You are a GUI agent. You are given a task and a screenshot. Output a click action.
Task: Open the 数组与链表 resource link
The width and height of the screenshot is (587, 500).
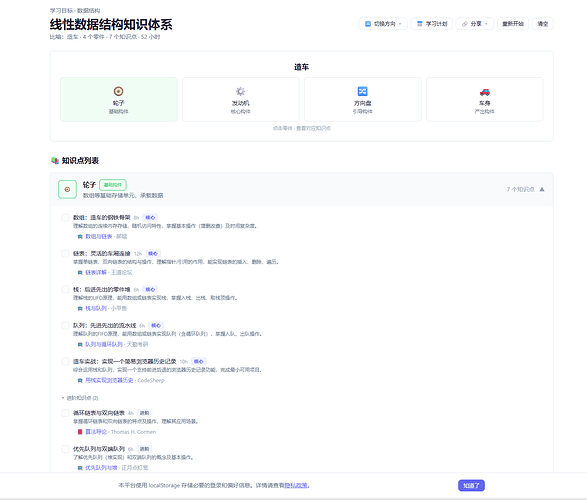click(98, 237)
